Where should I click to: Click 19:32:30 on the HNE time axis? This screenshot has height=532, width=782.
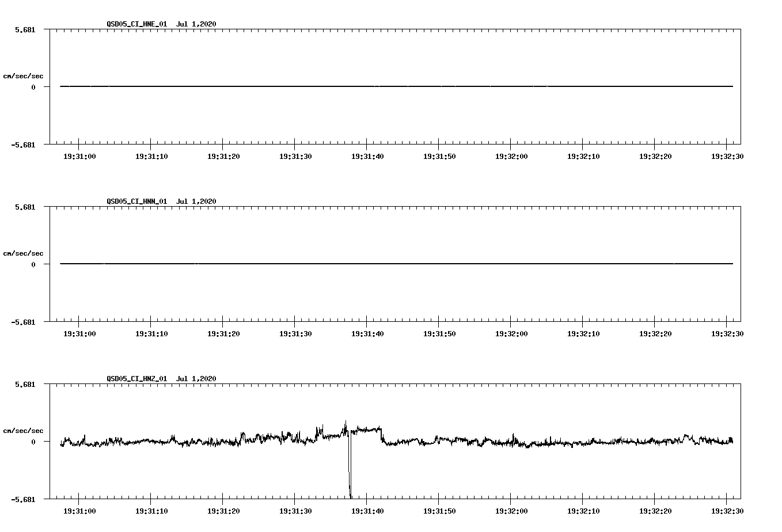pyautogui.click(x=727, y=156)
